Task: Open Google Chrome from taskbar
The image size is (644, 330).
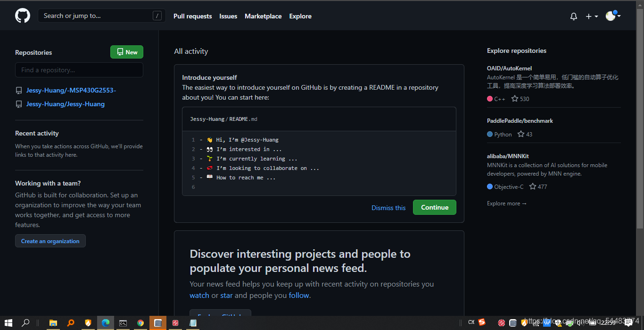Action: point(140,323)
